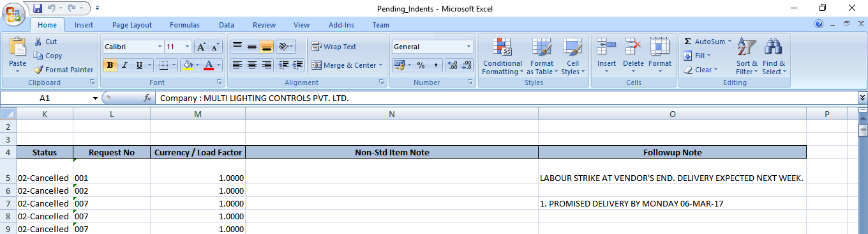This screenshot has height=234, width=868.
Task: Apply the yellow Fill Color swatch
Action: 187,65
